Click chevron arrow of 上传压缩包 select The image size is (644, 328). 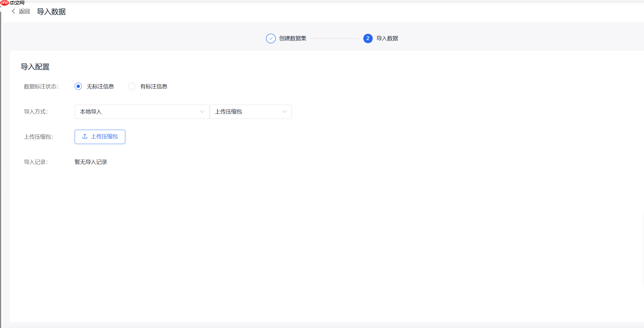click(285, 112)
